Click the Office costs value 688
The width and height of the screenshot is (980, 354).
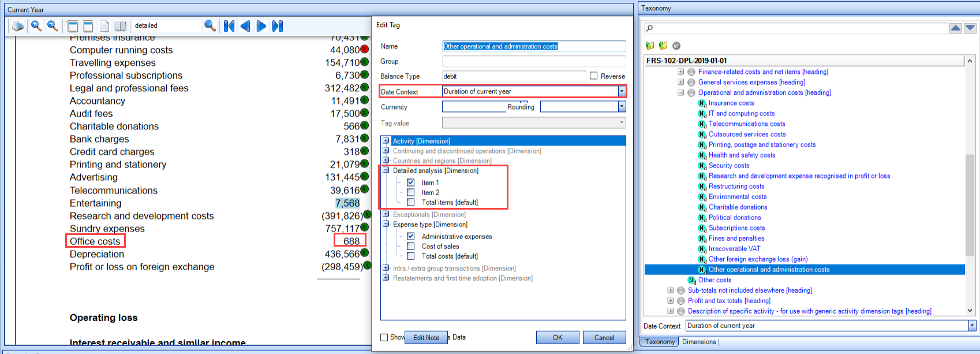pyautogui.click(x=351, y=241)
